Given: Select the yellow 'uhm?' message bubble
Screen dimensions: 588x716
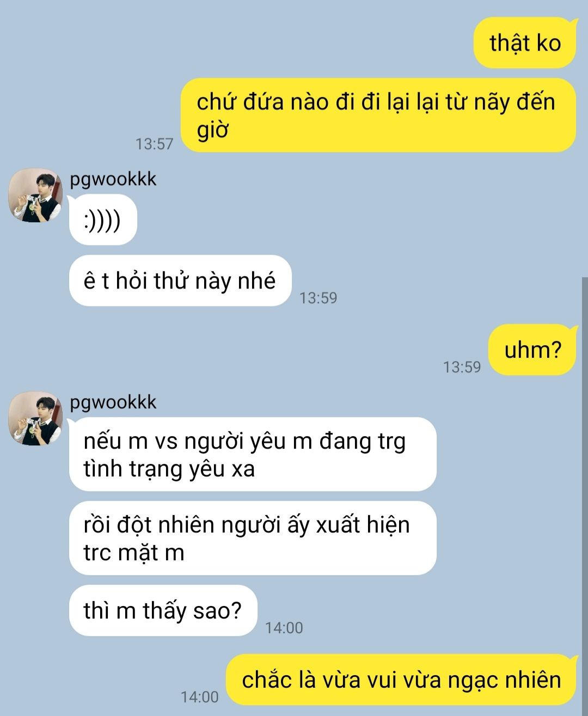Looking at the screenshot, I should [532, 350].
